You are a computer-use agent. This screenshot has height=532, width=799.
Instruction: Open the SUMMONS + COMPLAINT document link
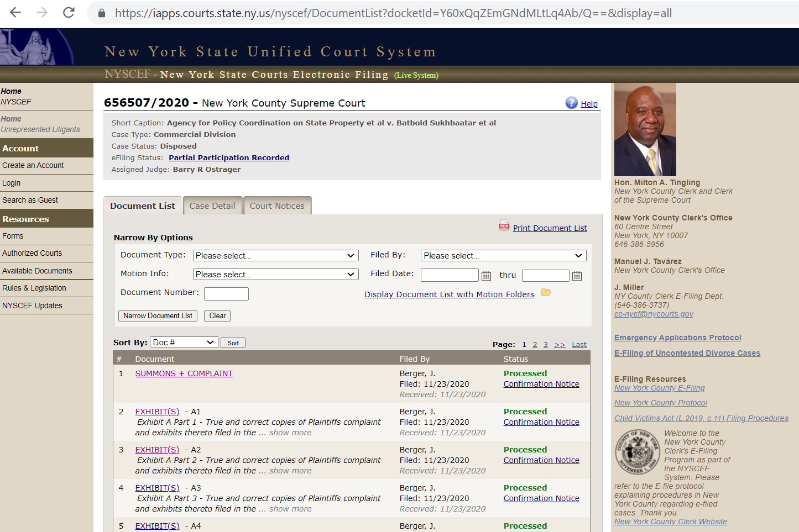point(184,373)
